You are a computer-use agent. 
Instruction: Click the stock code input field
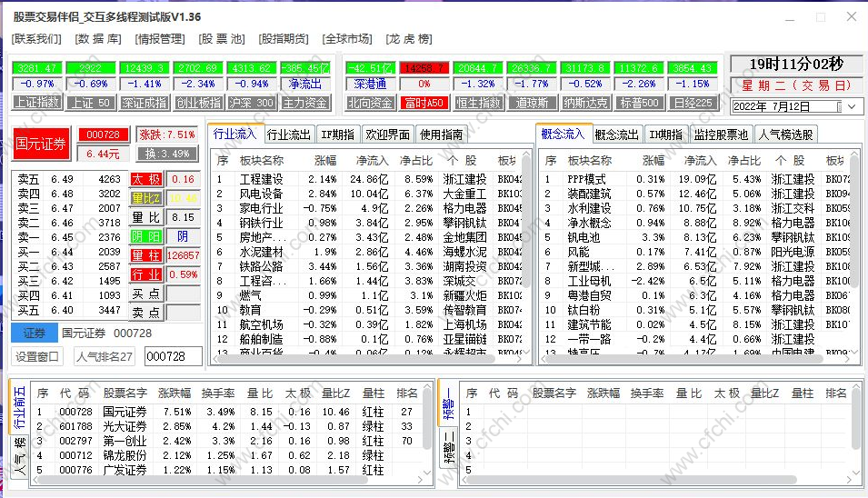[x=173, y=357]
